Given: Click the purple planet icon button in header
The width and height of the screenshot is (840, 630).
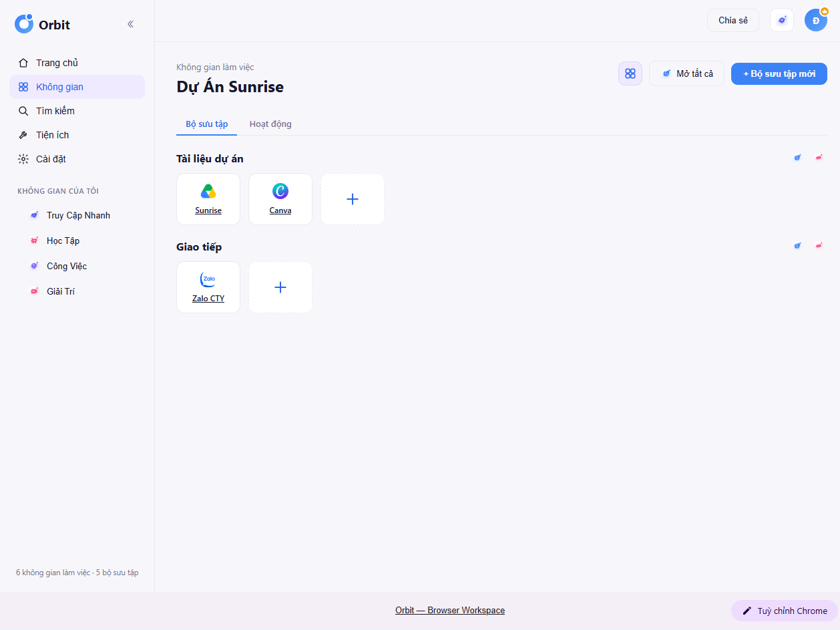Looking at the screenshot, I should click(x=782, y=20).
